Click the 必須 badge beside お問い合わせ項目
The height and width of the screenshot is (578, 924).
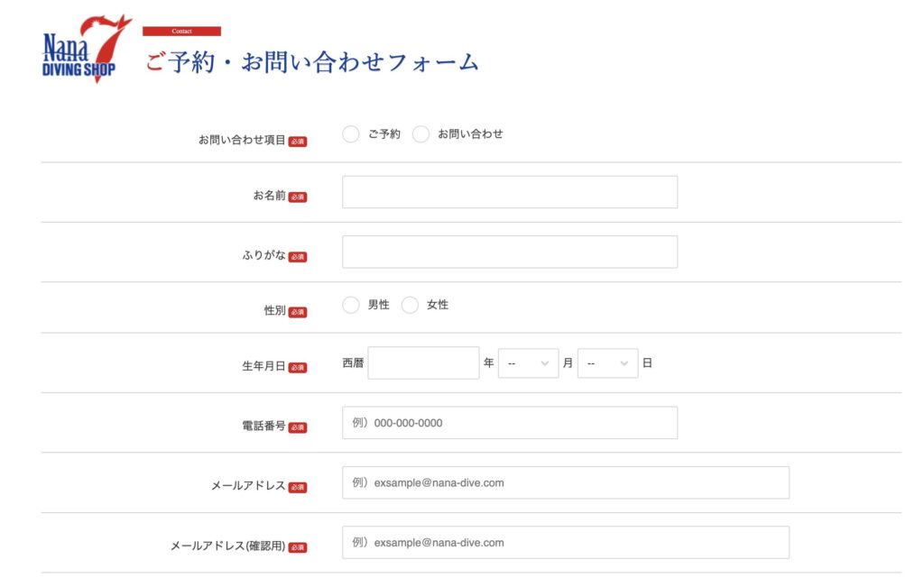point(298,142)
